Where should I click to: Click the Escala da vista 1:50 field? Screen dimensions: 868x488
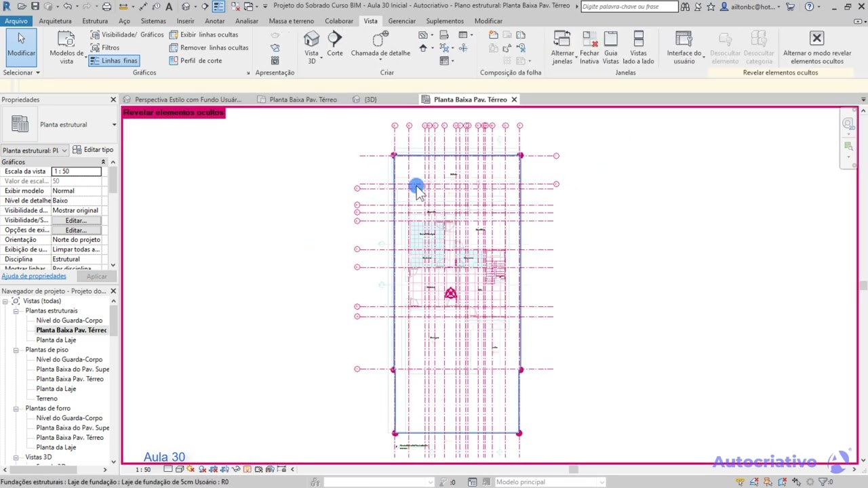[x=77, y=171]
